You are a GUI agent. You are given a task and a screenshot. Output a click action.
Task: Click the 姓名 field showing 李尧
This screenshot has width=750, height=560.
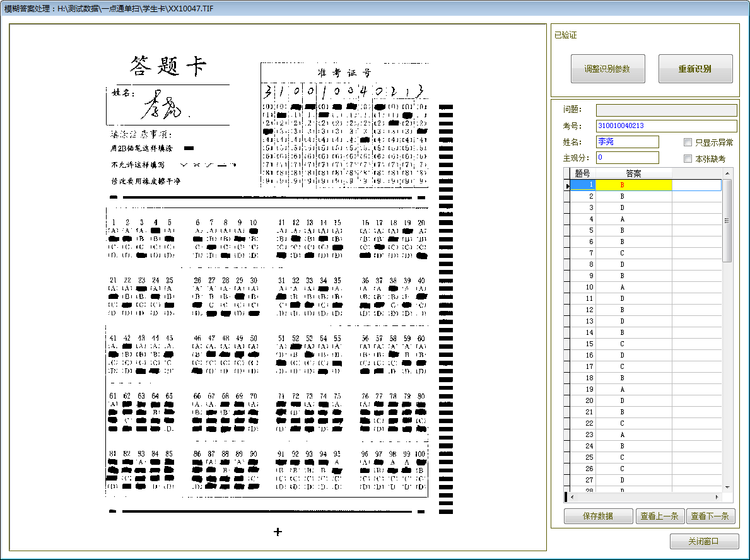[626, 142]
